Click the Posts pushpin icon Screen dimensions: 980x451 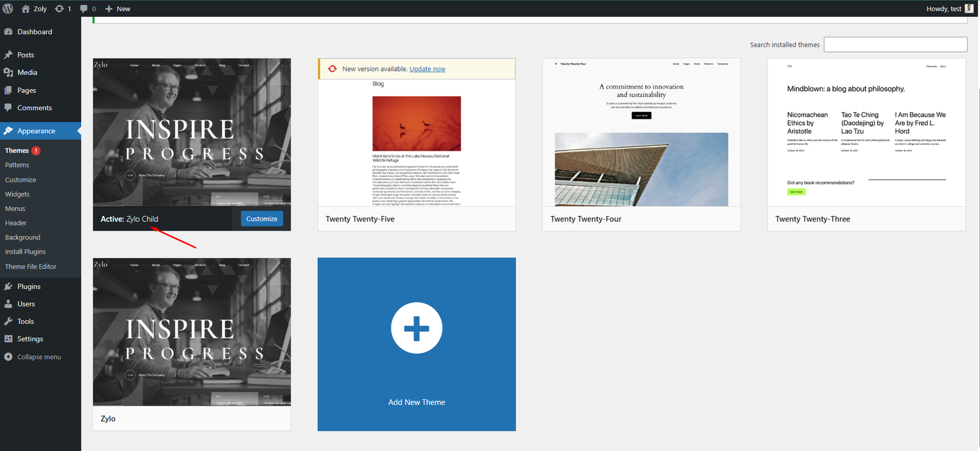(x=9, y=55)
